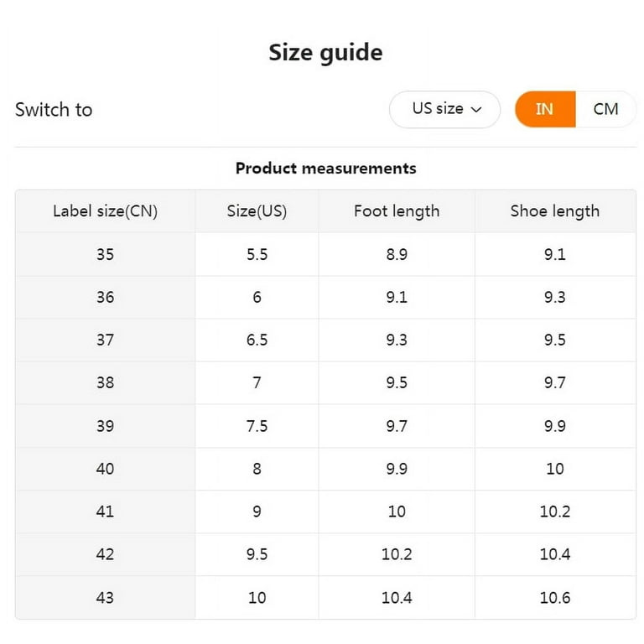Click the chevron arrow beside US size

tap(476, 110)
